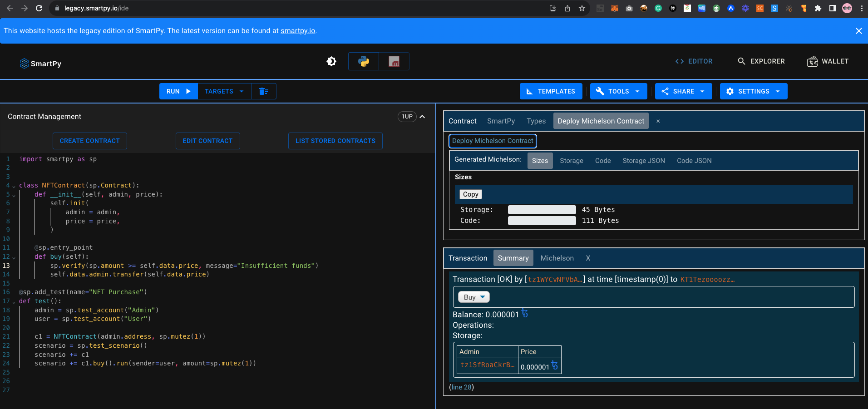Open the camera screenshot extension

click(x=629, y=8)
